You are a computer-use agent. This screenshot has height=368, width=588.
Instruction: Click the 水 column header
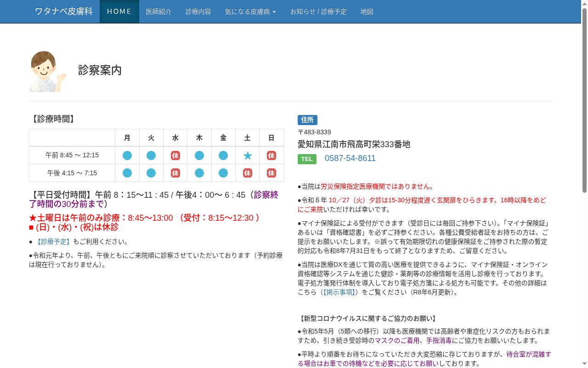(175, 138)
